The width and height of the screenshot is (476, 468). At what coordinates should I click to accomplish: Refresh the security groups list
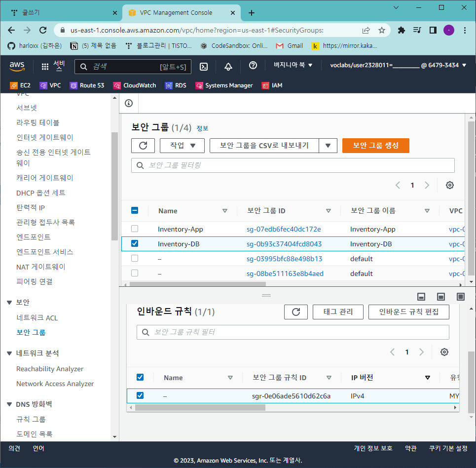click(143, 146)
